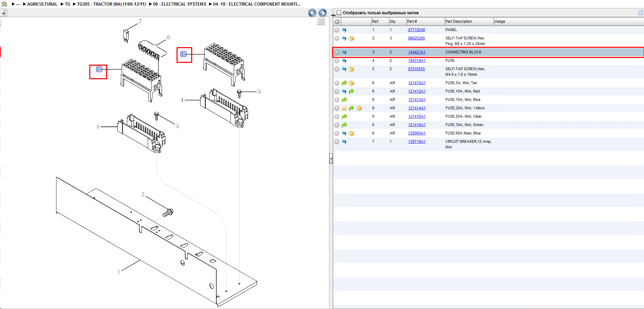Screen dimensions: 644x309
Task: Open the TG305 - TRACTOR (NA) breadcrumb
Action: (x=111, y=4)
